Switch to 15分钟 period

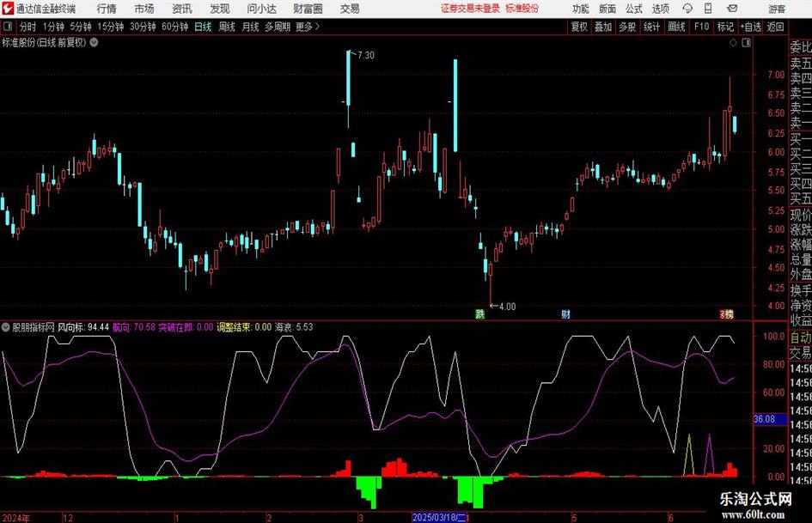pos(111,27)
